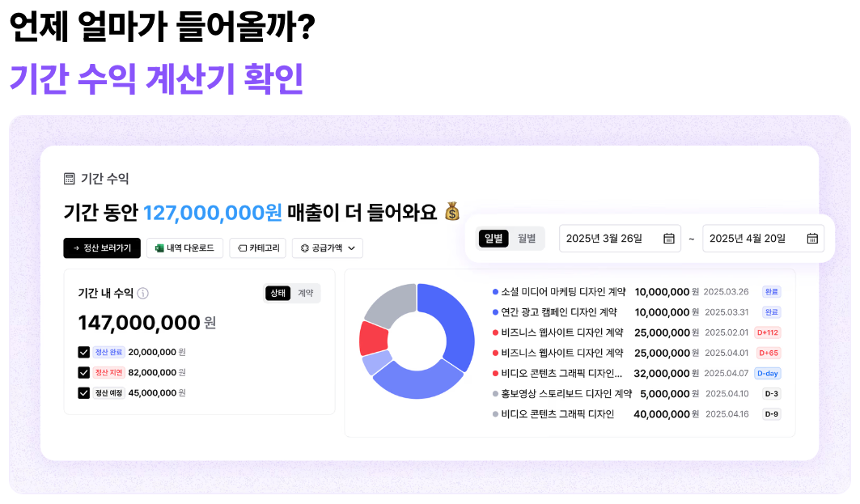Click the 정산 보러가기 button
Screen dimensions: 860x504
(x=102, y=248)
